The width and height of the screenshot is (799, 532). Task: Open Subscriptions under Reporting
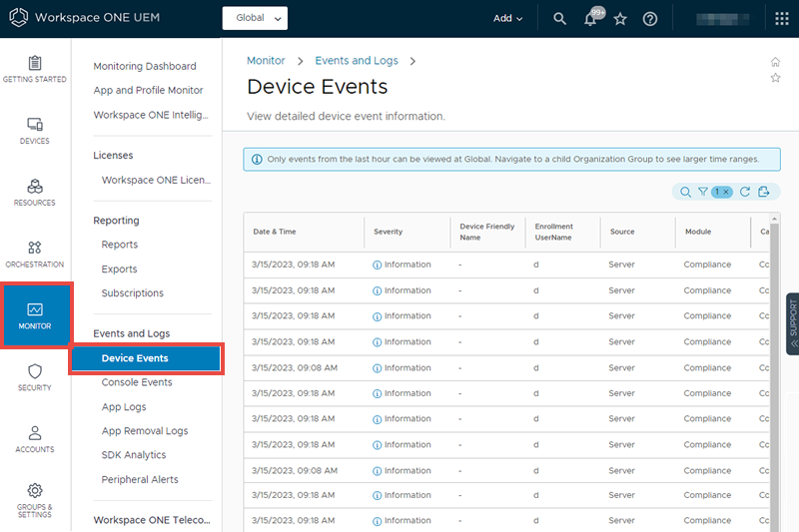pos(133,293)
